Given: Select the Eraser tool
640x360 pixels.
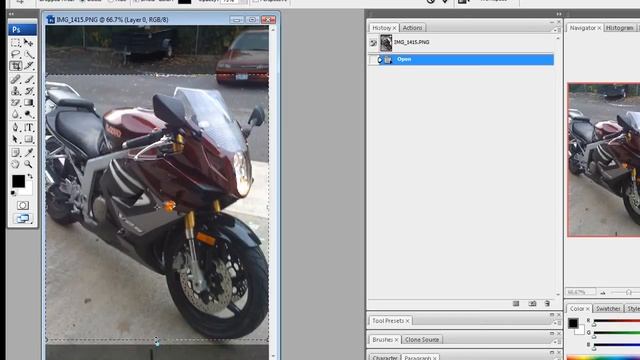Looking at the screenshot, I should (x=16, y=102).
